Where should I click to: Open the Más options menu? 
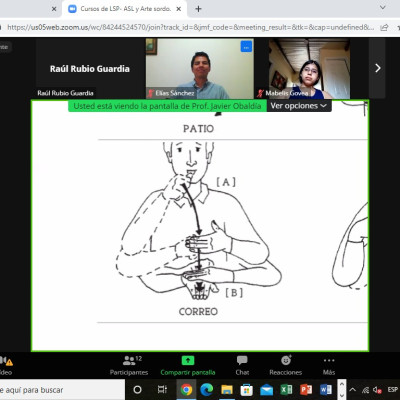pos(329,365)
